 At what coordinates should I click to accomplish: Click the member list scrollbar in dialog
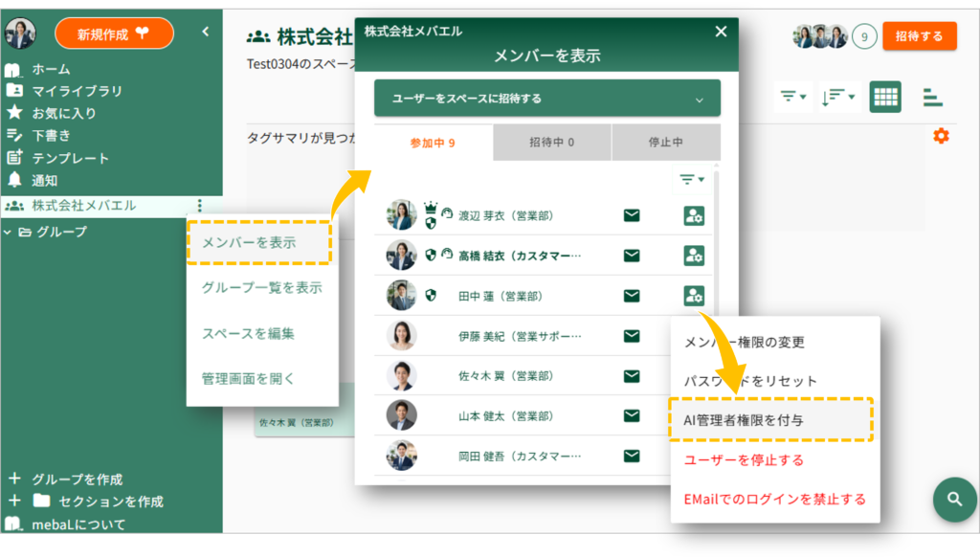pyautogui.click(x=716, y=244)
